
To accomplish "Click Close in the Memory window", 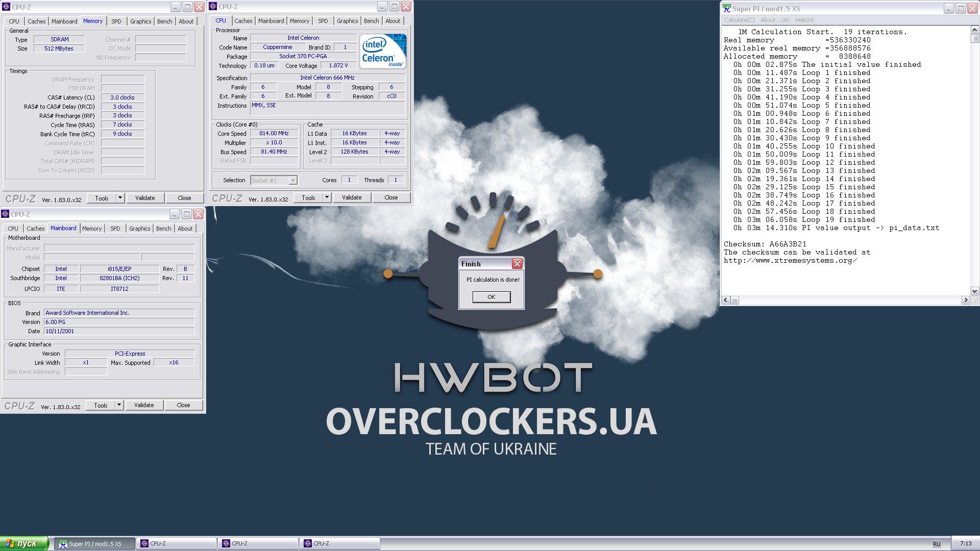I will click(x=184, y=198).
